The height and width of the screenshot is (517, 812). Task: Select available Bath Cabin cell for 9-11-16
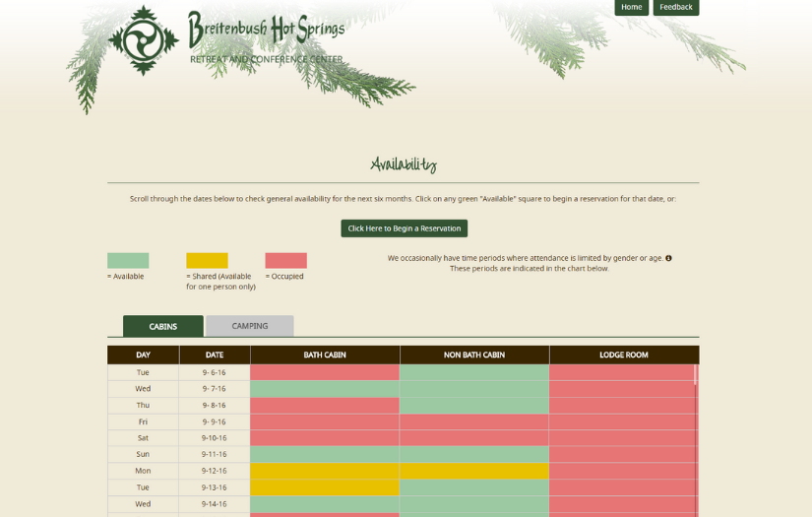click(x=325, y=454)
